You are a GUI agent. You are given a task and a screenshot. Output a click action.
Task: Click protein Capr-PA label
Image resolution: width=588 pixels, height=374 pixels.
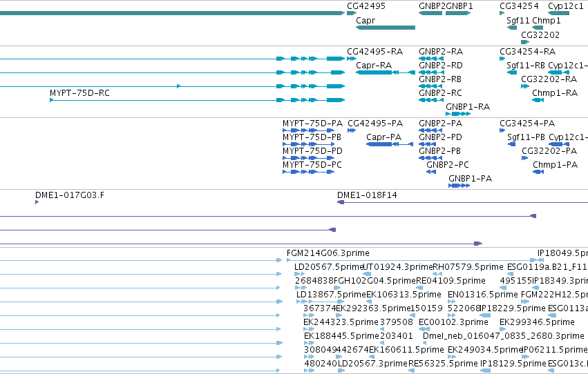(383, 137)
